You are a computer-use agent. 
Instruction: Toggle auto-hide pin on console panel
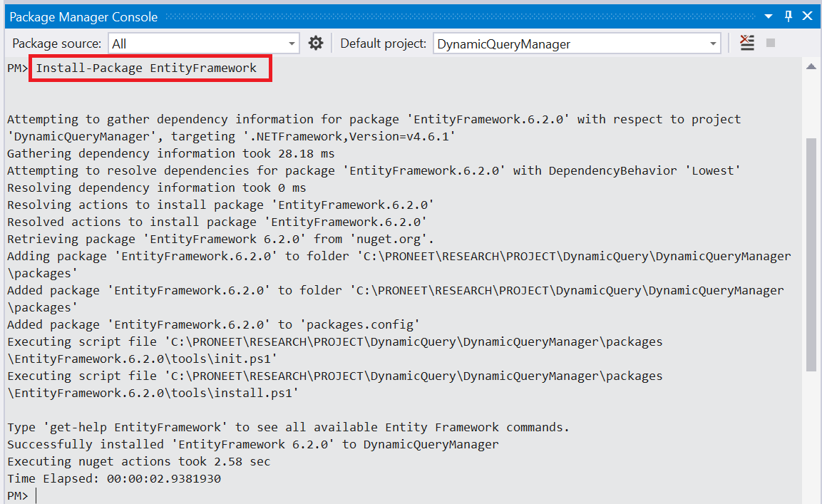click(788, 16)
